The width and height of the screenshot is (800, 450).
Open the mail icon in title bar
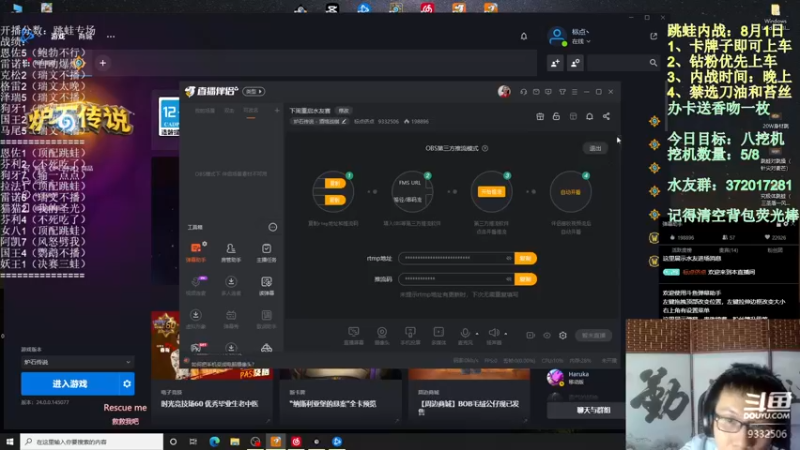pyautogui.click(x=536, y=92)
